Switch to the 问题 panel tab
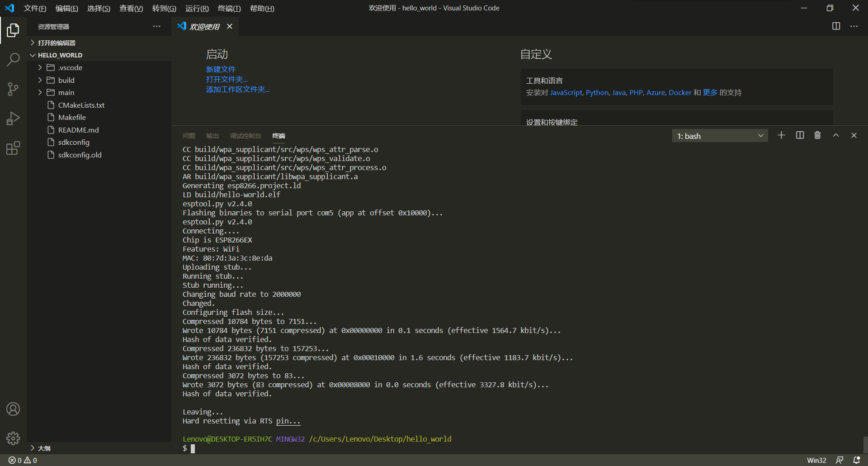This screenshot has height=466, width=868. click(x=189, y=136)
